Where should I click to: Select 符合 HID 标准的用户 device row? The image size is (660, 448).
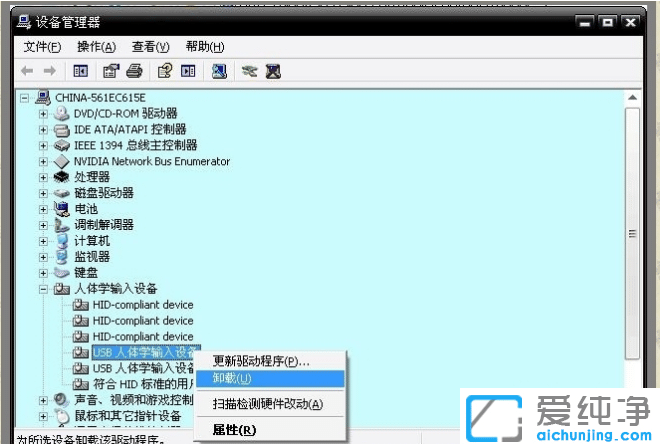(x=144, y=384)
